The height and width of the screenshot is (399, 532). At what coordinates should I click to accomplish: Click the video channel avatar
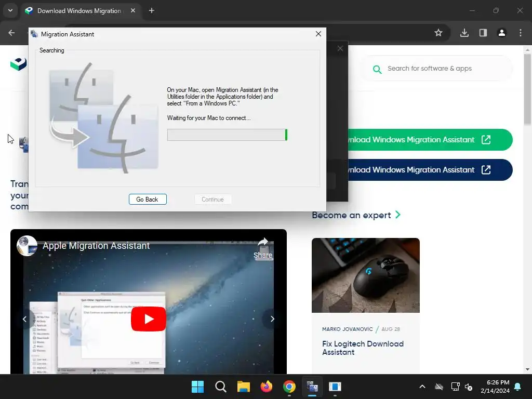(27, 246)
